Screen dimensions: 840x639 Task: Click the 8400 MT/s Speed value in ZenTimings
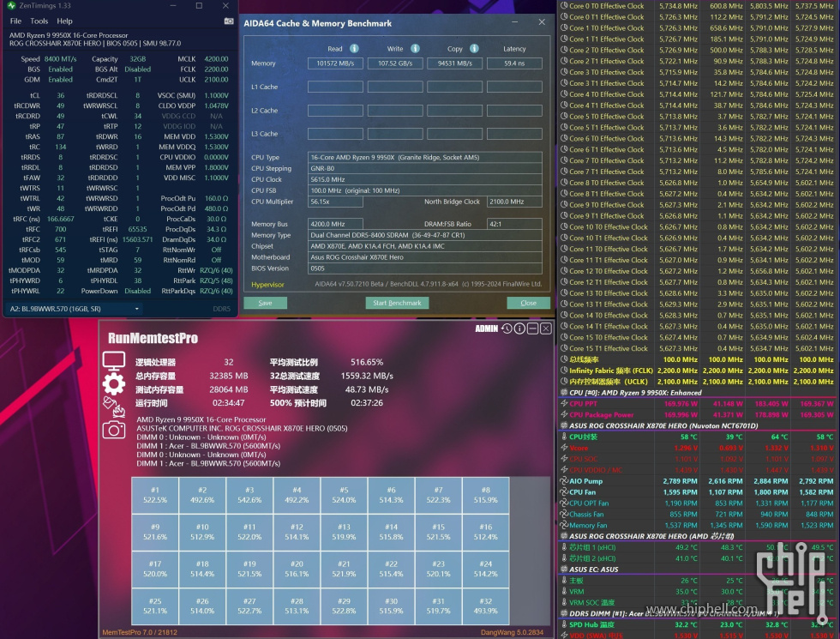pos(61,59)
